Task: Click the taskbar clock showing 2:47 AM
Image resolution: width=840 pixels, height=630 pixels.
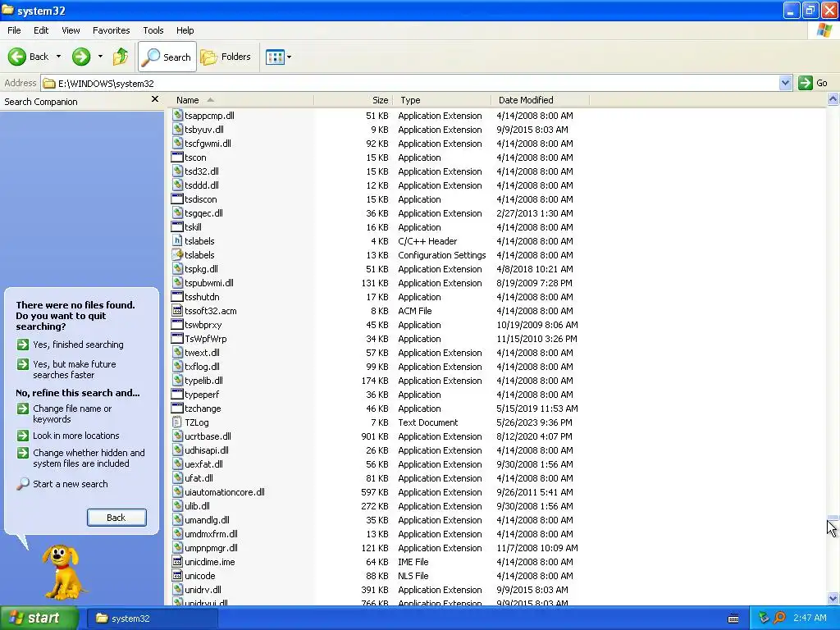Action: [810, 618]
